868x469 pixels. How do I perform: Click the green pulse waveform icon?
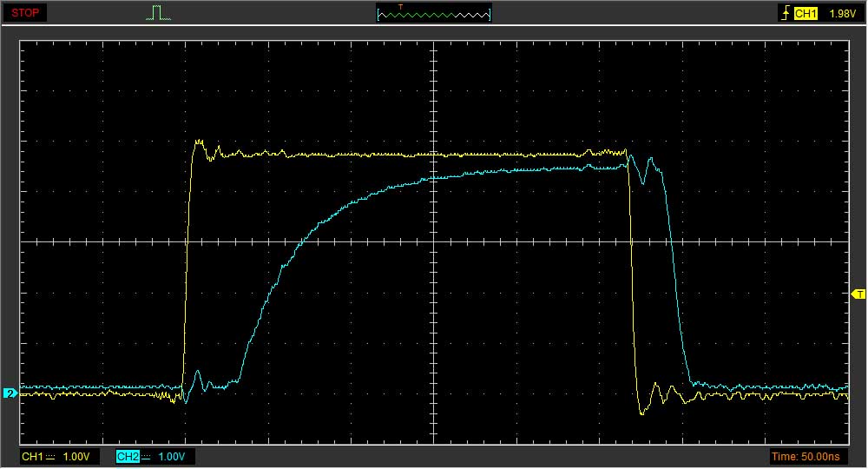[x=157, y=13]
